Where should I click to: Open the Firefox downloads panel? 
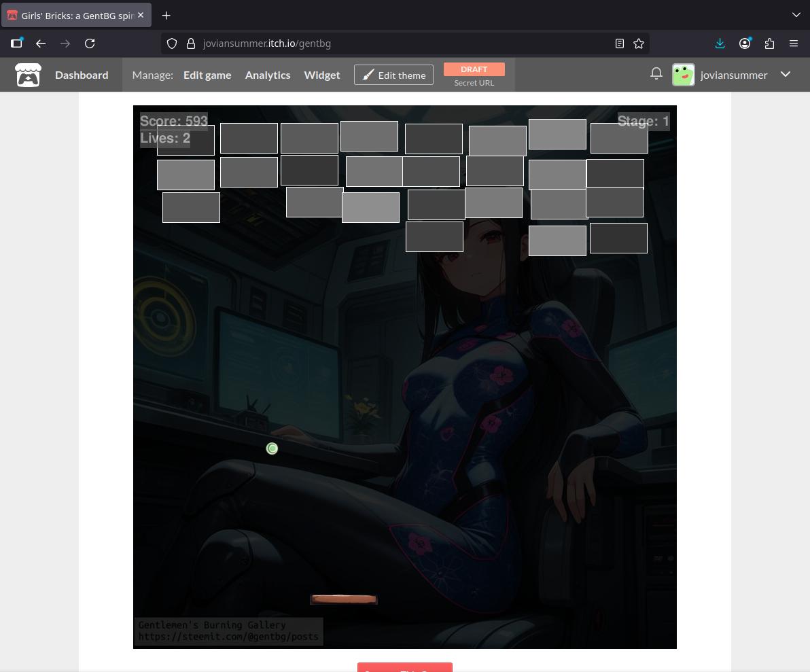coord(720,43)
